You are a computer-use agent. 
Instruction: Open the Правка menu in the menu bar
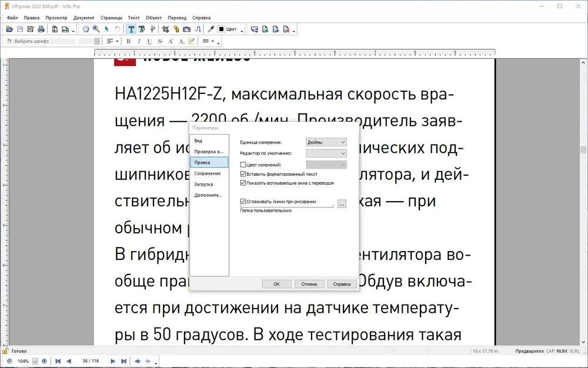[x=32, y=18]
